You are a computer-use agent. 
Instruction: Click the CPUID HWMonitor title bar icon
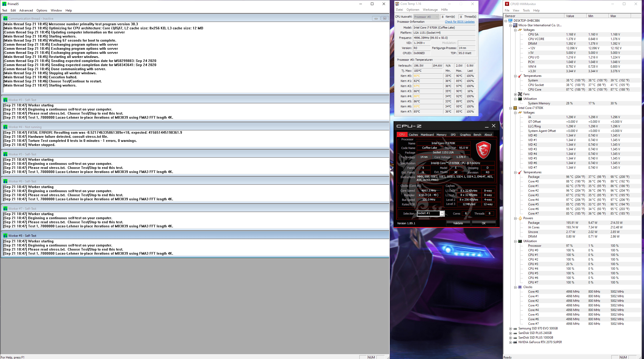coord(507,4)
